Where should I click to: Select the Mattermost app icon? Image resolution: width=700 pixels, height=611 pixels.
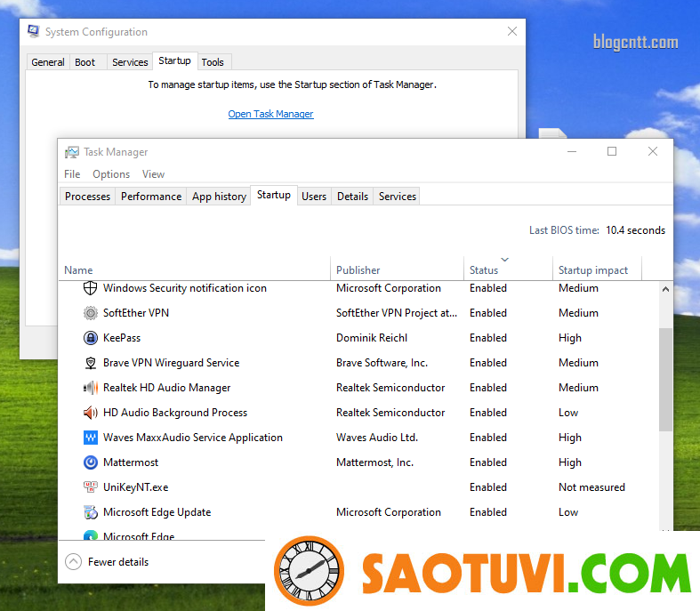[90, 462]
